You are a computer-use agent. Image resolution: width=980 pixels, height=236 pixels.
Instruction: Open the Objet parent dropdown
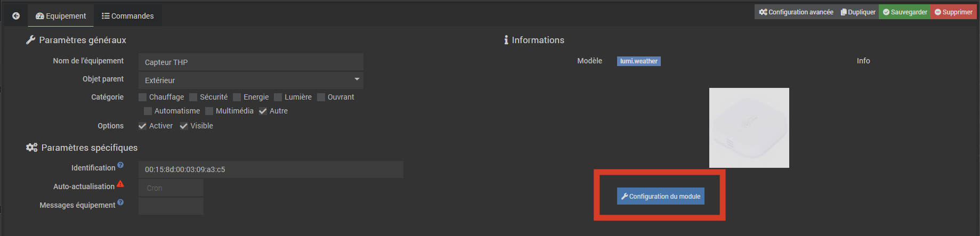click(x=250, y=80)
